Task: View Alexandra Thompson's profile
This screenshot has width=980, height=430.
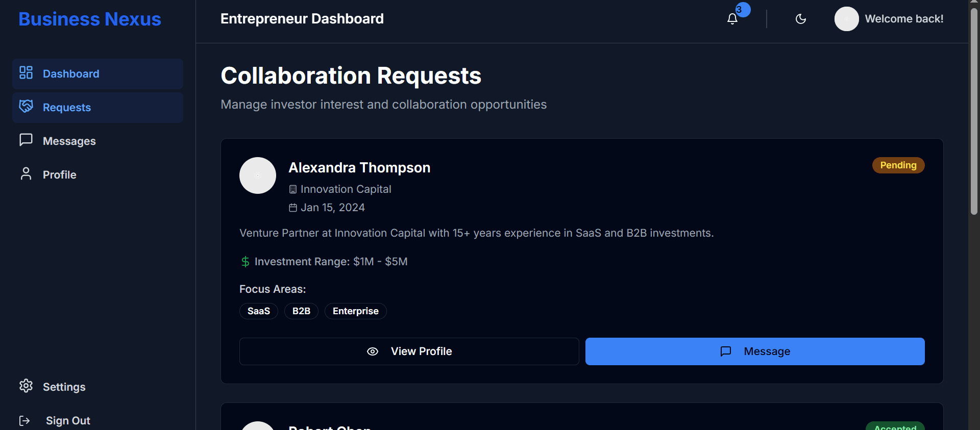Action: [409, 351]
